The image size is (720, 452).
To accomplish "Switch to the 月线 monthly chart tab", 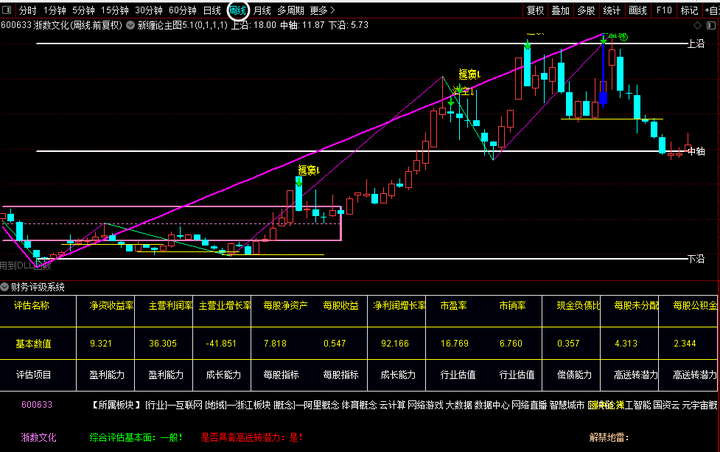I will click(x=262, y=10).
